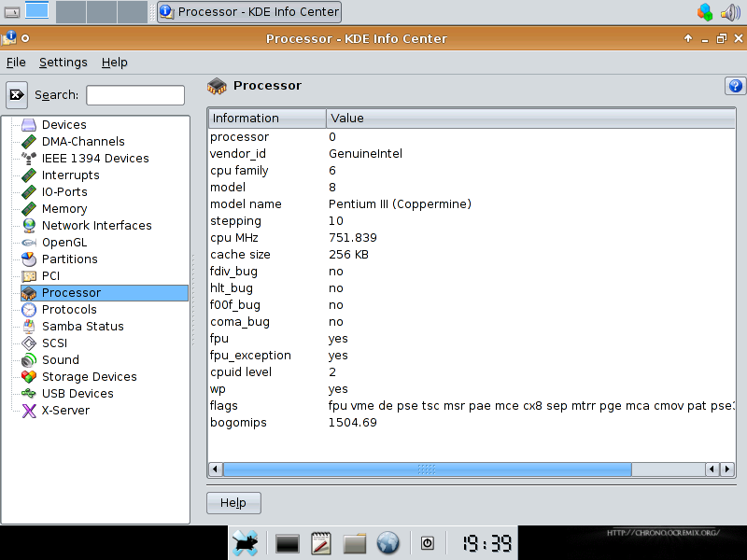Screen dimensions: 747x560
Task: Open the Samba Status icon
Action: click(29, 326)
